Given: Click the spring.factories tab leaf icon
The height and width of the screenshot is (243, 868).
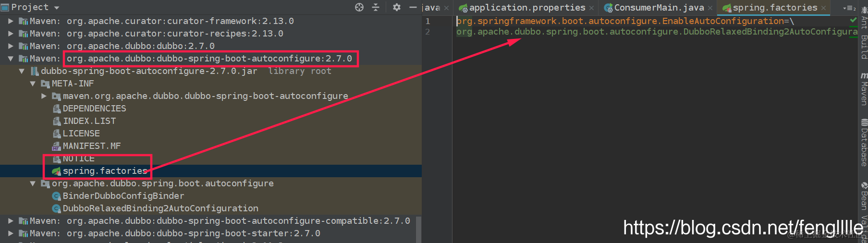Looking at the screenshot, I should click(x=727, y=8).
